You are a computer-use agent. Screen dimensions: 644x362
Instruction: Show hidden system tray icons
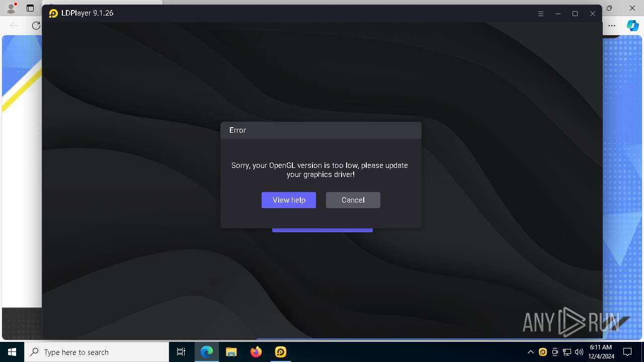[x=531, y=352]
